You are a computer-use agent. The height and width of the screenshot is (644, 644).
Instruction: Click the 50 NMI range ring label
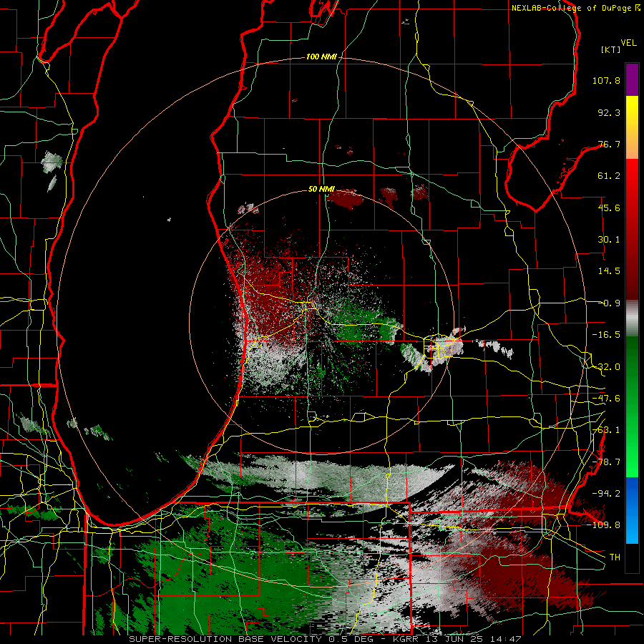click(x=321, y=190)
